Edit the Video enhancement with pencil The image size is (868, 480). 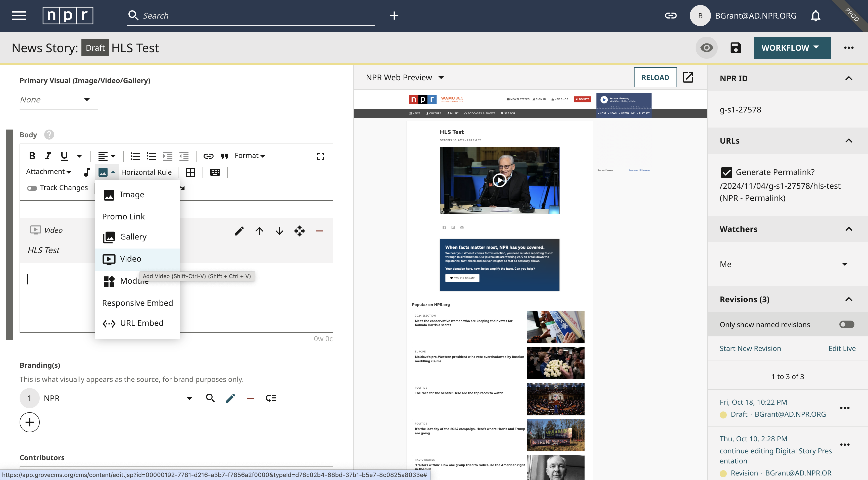click(x=239, y=231)
